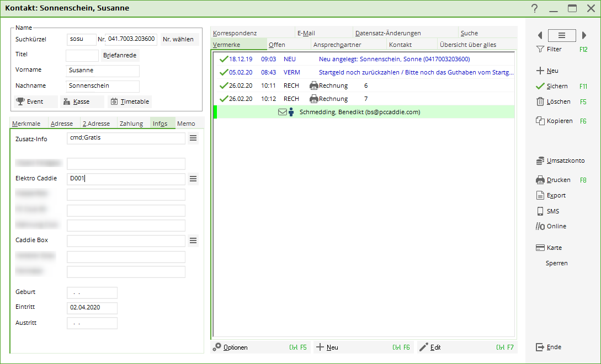Open the Caddie Box list menu
Image resolution: width=601 pixels, height=364 pixels.
193,240
